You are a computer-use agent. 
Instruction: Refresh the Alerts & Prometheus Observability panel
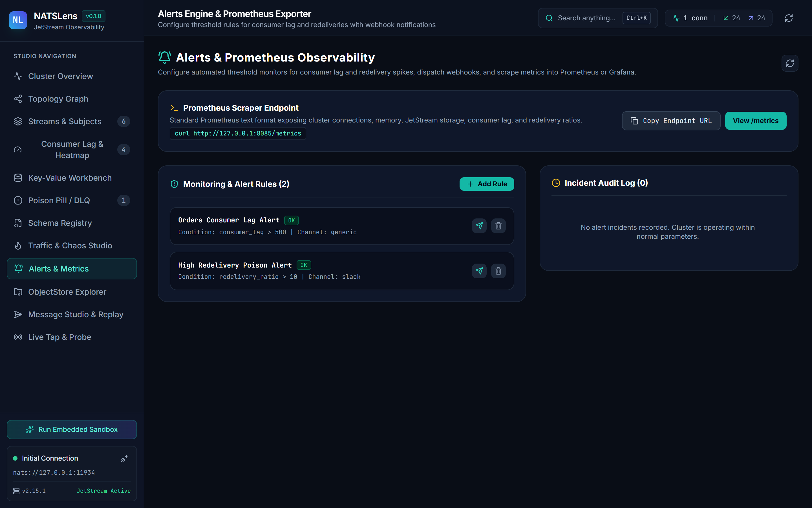pyautogui.click(x=789, y=63)
